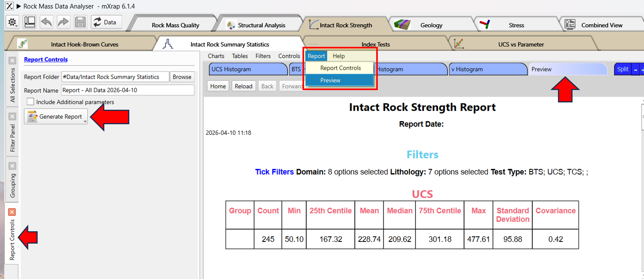This screenshot has height=279, width=644.
Task: Click the Tick Filters link in the report
Action: [274, 172]
